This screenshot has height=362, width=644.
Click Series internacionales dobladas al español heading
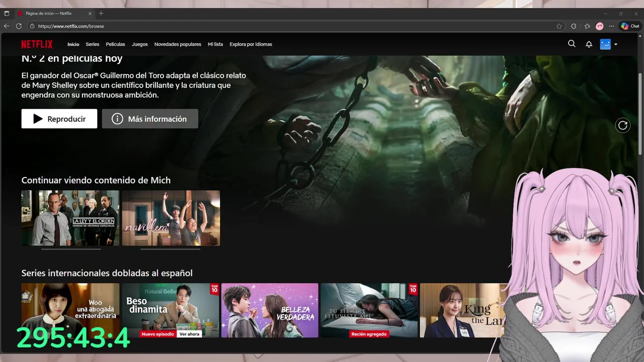(107, 273)
